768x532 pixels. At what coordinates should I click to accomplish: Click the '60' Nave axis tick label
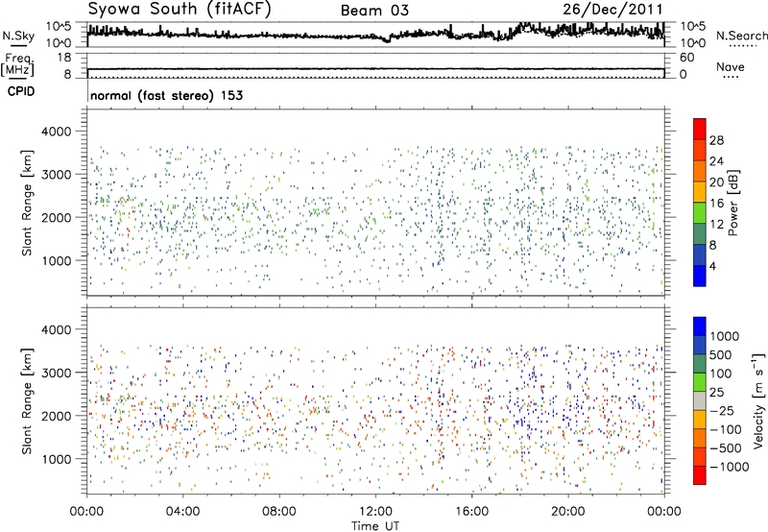point(686,58)
